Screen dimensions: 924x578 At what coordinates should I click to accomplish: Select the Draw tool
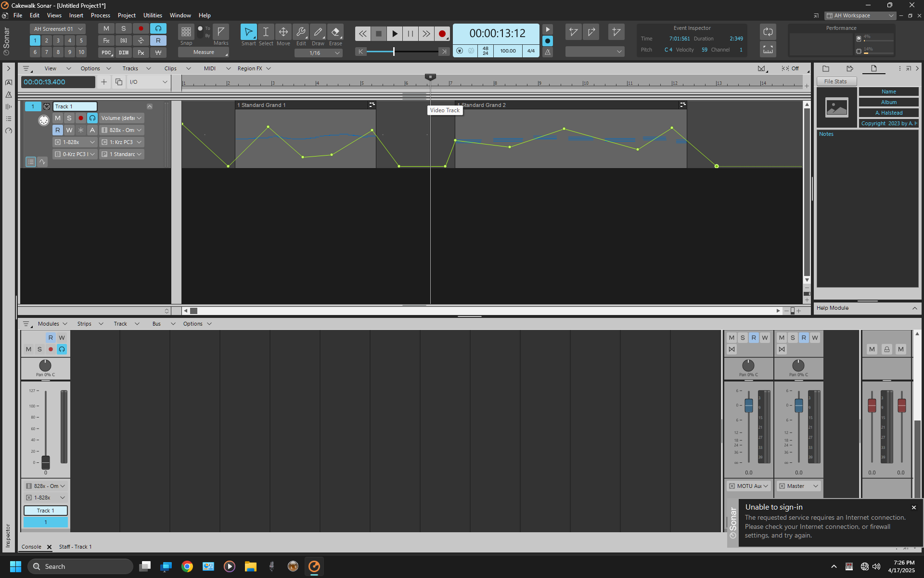coord(318,32)
